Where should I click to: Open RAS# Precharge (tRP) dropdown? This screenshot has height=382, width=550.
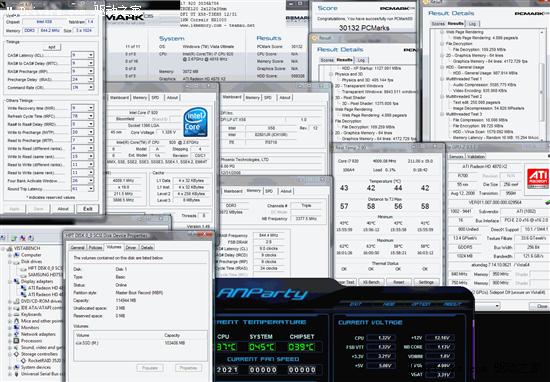[83, 71]
